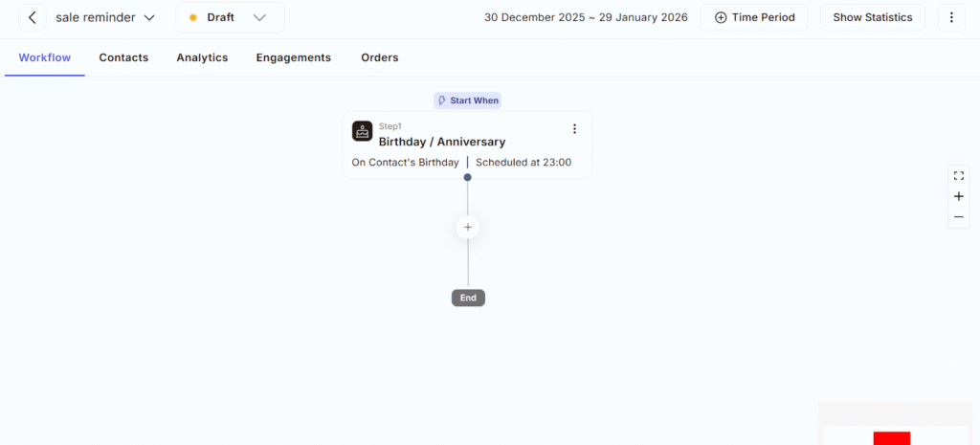Fit workflow to screen
The image size is (980, 445).
958,175
